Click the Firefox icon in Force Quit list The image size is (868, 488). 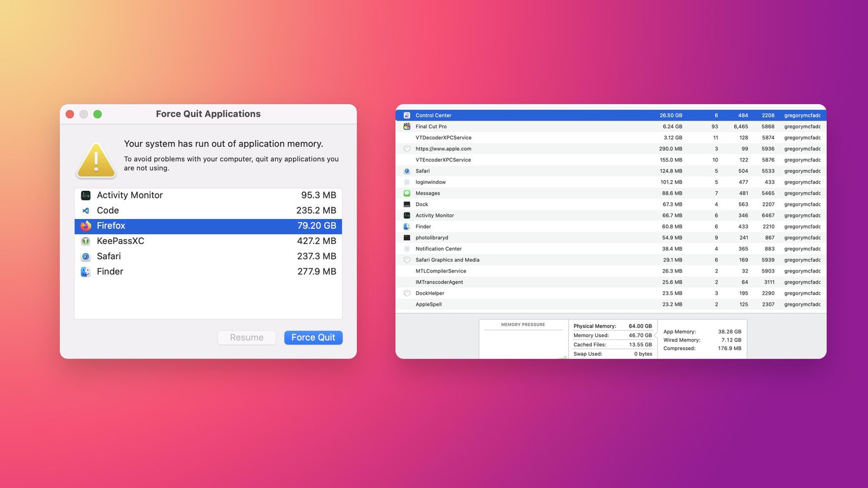point(86,226)
